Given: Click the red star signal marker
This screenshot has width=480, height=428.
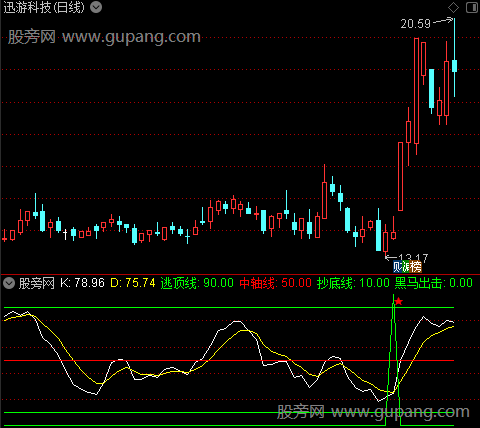Looking at the screenshot, I should click(399, 302).
